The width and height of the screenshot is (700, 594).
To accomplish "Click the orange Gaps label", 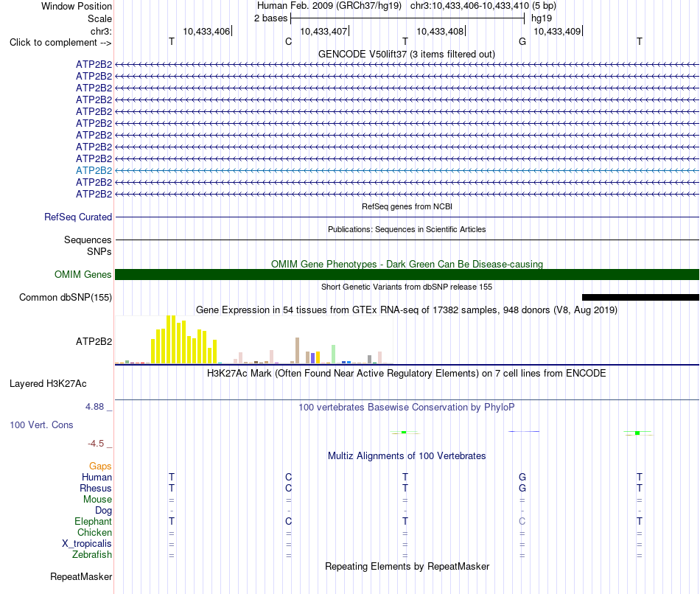I will coord(100,467).
